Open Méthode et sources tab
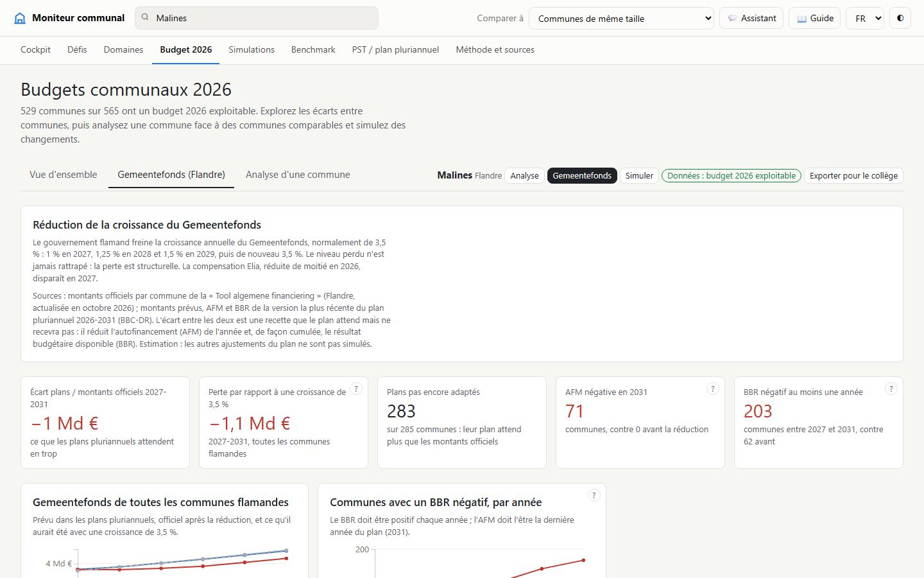This screenshot has height=578, width=924. click(x=495, y=49)
